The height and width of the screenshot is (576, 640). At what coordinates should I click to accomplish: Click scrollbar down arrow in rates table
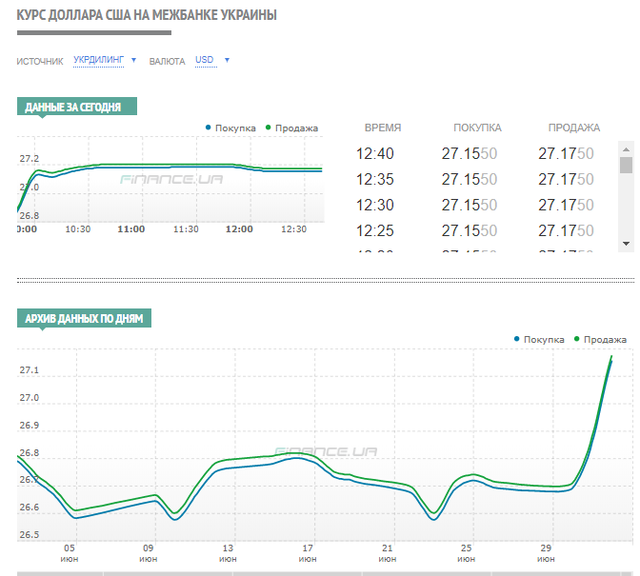(x=626, y=243)
